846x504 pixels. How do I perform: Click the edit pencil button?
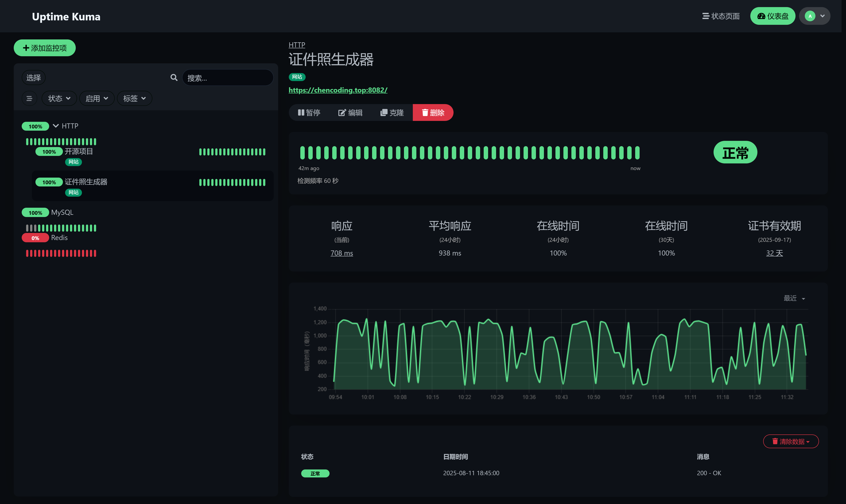(350, 113)
